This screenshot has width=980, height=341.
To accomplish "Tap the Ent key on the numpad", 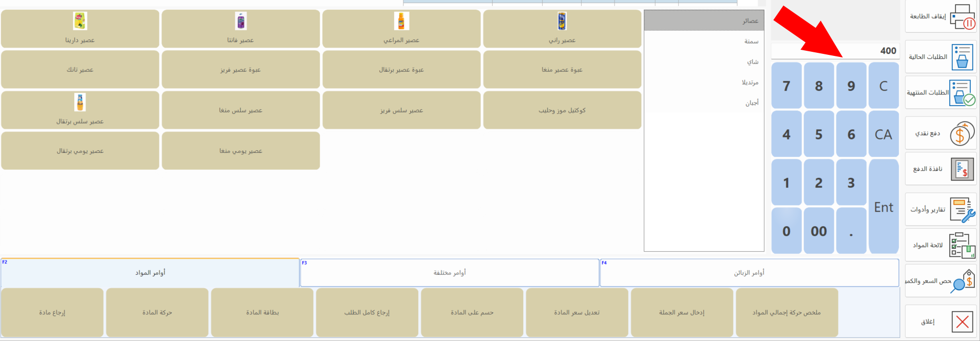I will pos(884,207).
